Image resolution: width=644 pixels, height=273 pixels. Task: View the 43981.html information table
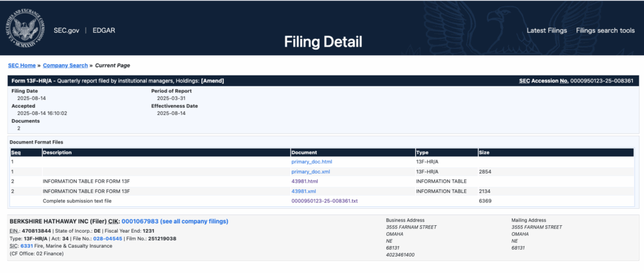pos(304,181)
